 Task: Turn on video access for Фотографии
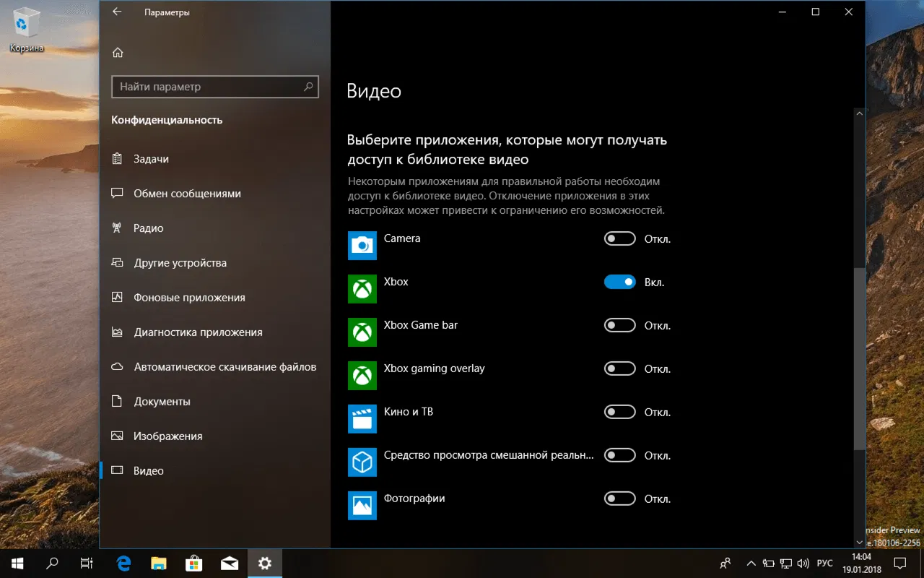pyautogui.click(x=619, y=499)
